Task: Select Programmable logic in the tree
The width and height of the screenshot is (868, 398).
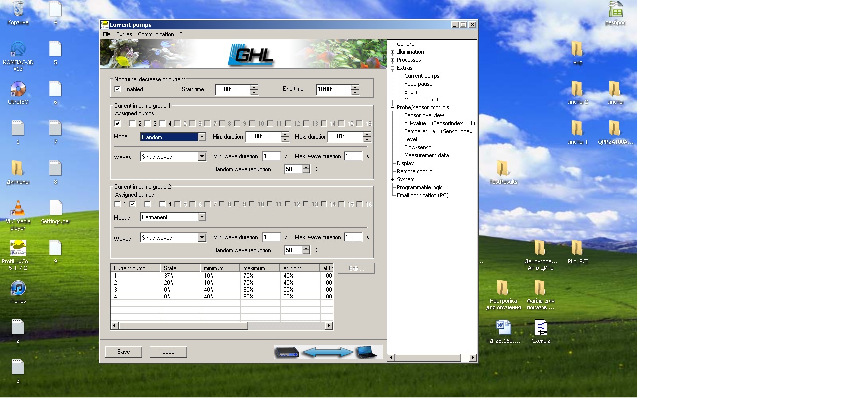Action: [x=420, y=187]
